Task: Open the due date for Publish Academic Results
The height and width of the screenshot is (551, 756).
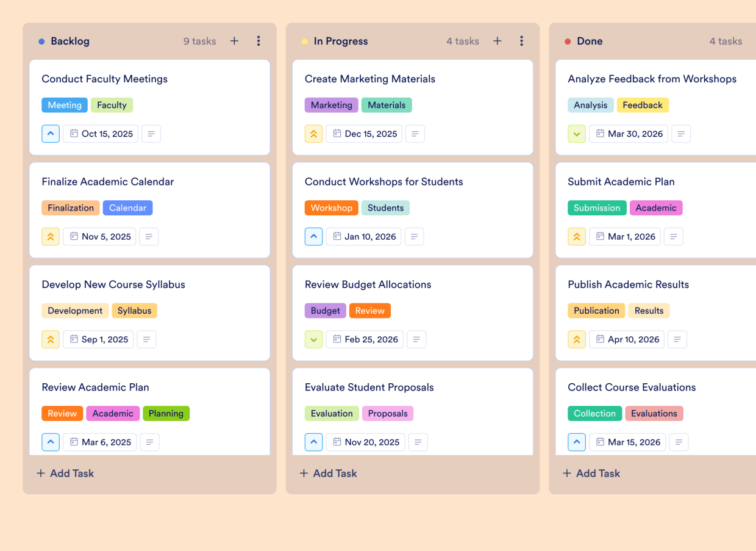Action: (x=626, y=339)
